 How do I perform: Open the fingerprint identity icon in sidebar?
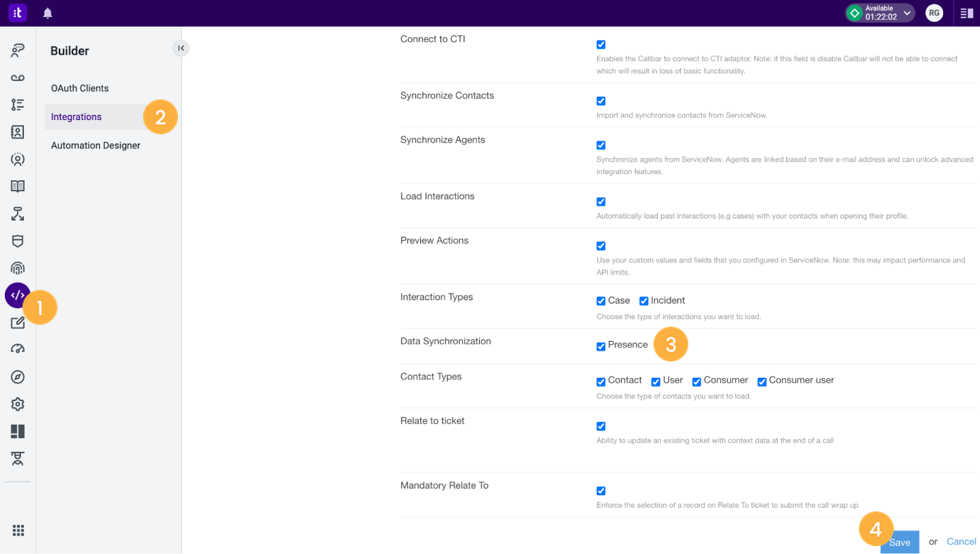pyautogui.click(x=18, y=268)
